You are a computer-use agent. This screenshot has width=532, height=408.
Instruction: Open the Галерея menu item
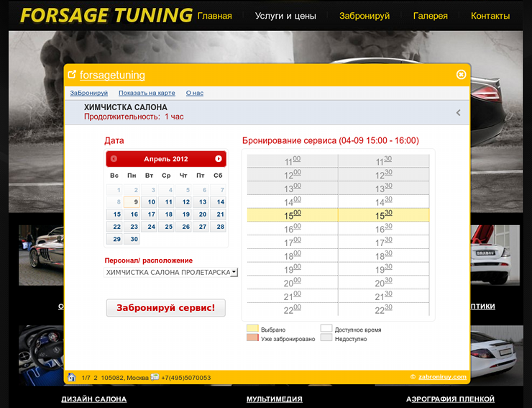(430, 16)
